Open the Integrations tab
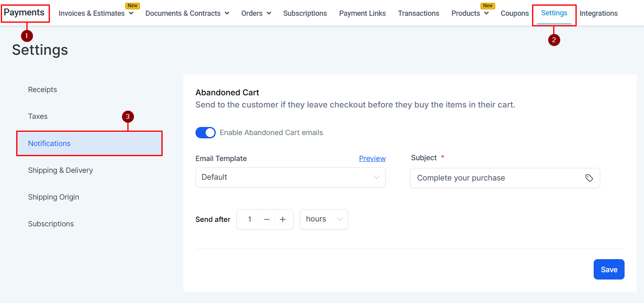Screen dimensions: 644x303 (x=599, y=13)
